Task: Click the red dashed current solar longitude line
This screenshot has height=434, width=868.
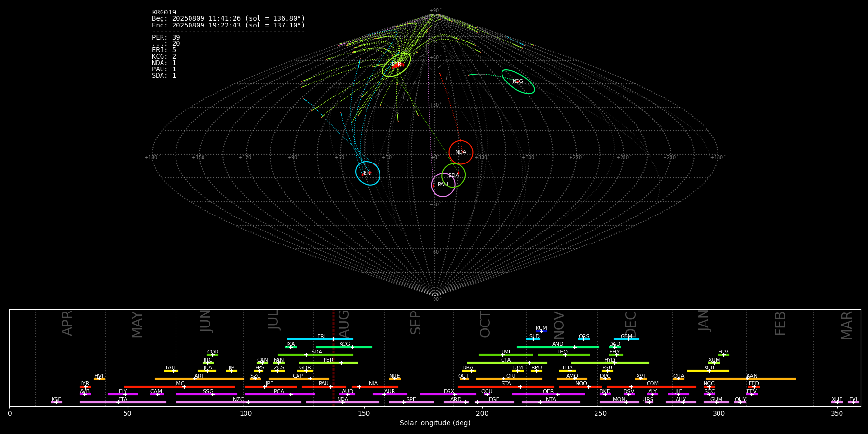Action: click(x=333, y=357)
